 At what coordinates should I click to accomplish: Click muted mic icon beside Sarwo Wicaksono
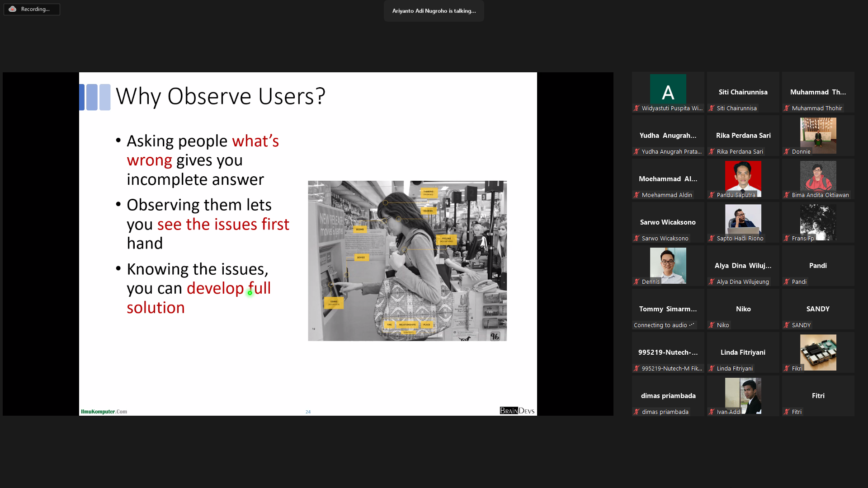[x=637, y=239]
